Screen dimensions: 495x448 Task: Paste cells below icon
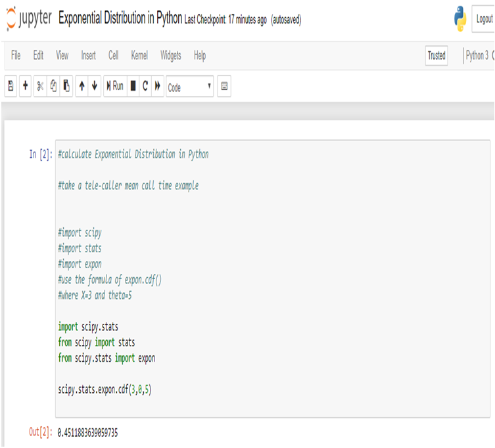pos(66,86)
